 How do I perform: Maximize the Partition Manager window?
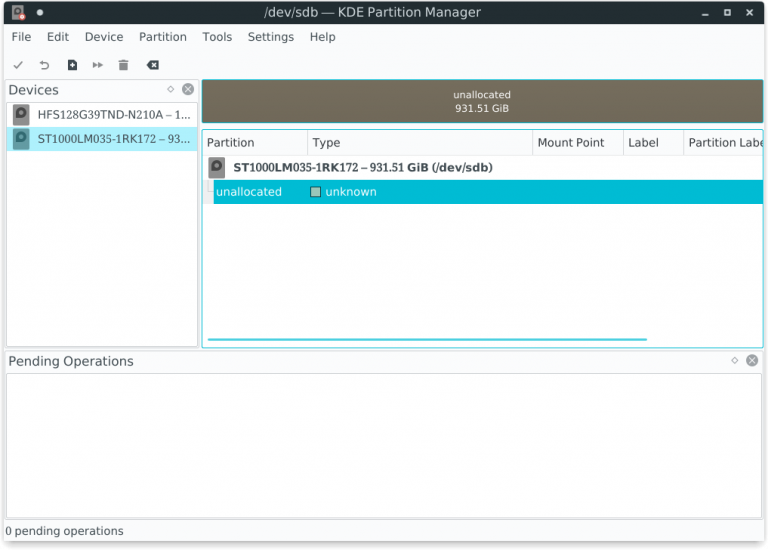point(727,13)
